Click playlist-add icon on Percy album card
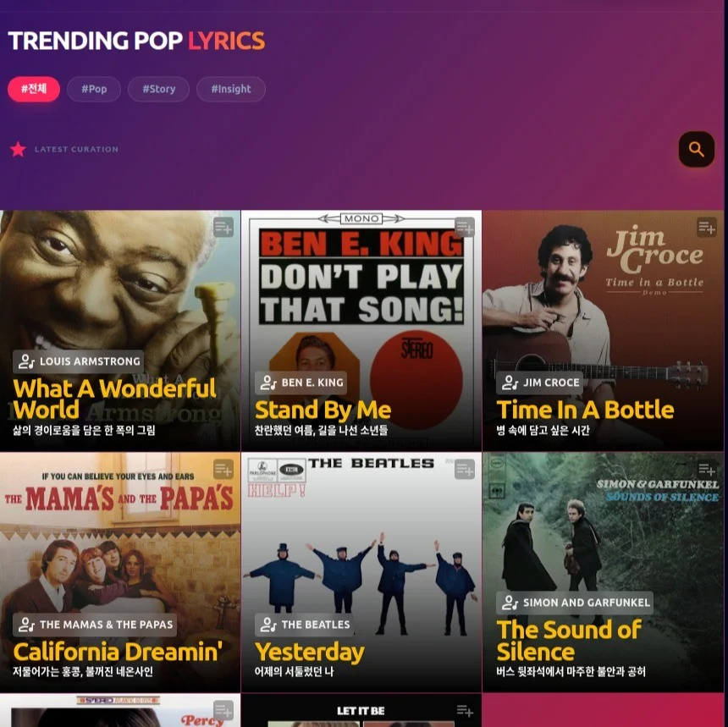 point(223,711)
